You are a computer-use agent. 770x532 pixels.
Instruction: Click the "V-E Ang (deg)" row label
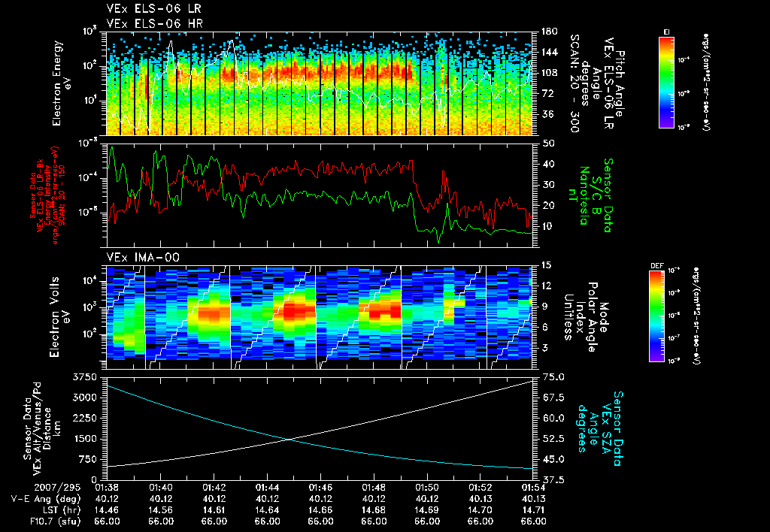[46, 499]
